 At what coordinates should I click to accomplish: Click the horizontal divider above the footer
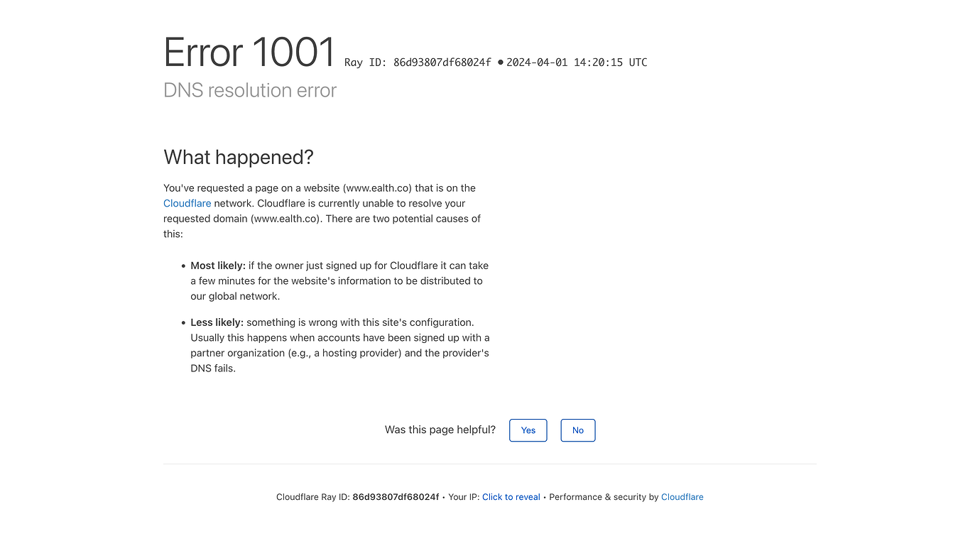tap(490, 464)
